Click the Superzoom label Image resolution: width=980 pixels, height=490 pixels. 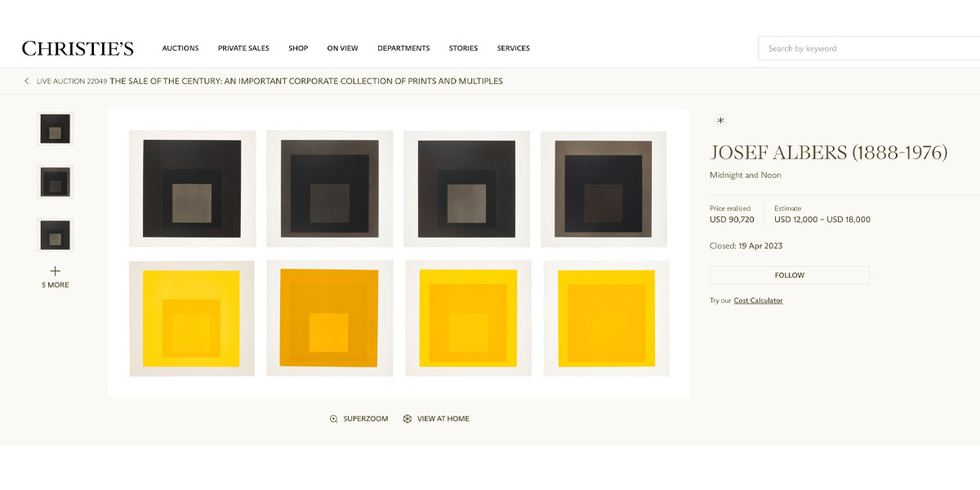click(366, 419)
